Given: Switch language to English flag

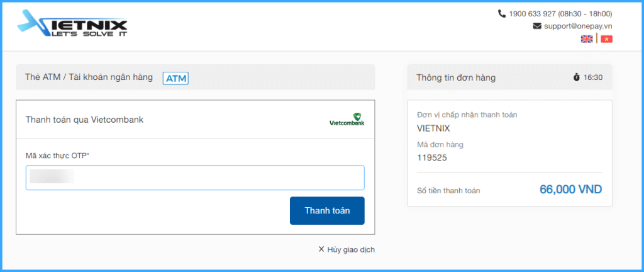Looking at the screenshot, I should click(x=587, y=39).
